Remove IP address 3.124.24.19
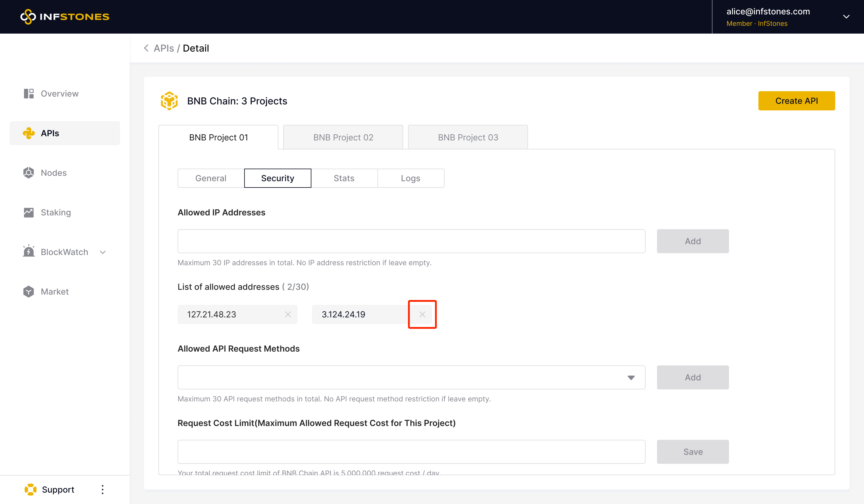The width and height of the screenshot is (864, 504). pos(422,314)
